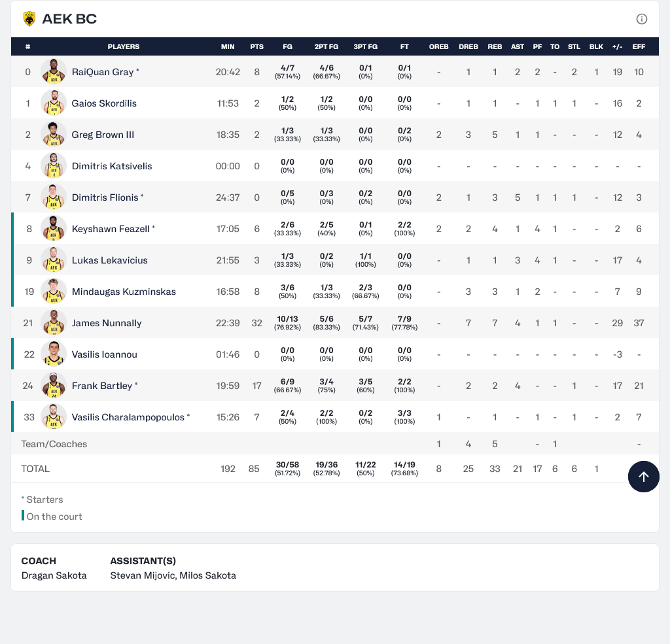Open the info icon beside the team header
Screen dimensions: 670x644
642,19
